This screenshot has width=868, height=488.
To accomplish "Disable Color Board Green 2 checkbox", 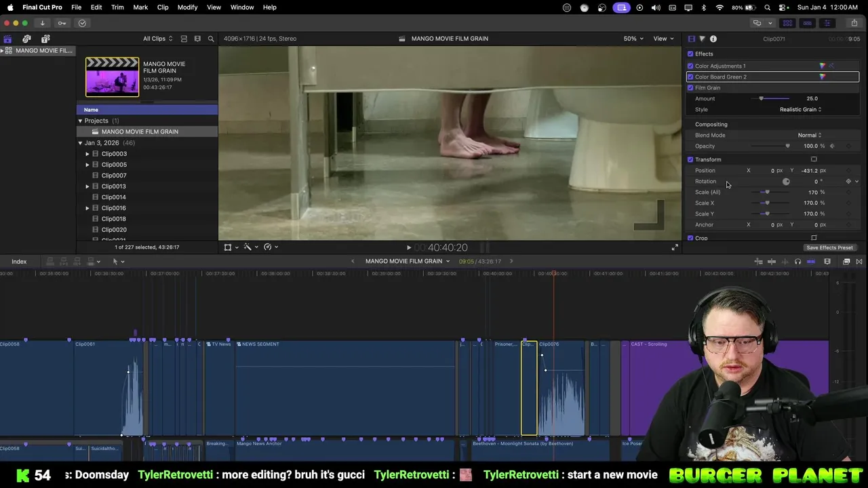I will pos(690,77).
